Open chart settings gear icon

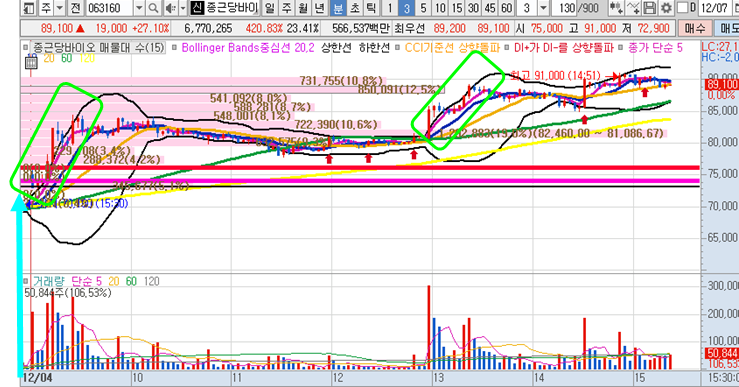click(x=666, y=8)
